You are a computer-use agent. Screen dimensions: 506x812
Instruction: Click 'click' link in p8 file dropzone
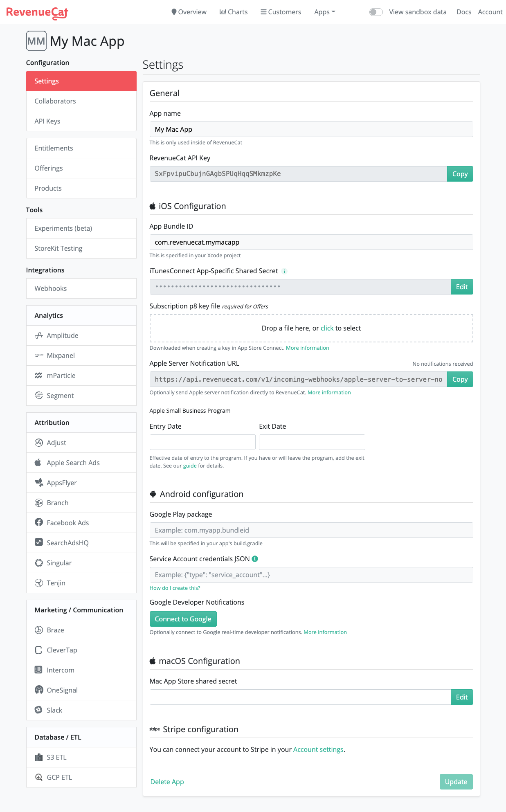tap(327, 328)
